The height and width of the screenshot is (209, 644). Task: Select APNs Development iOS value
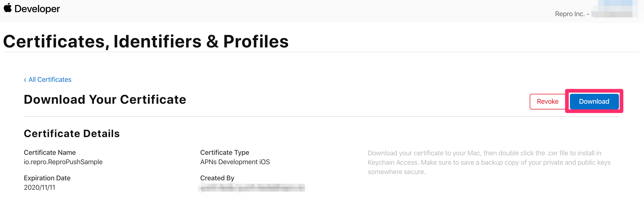tap(235, 162)
